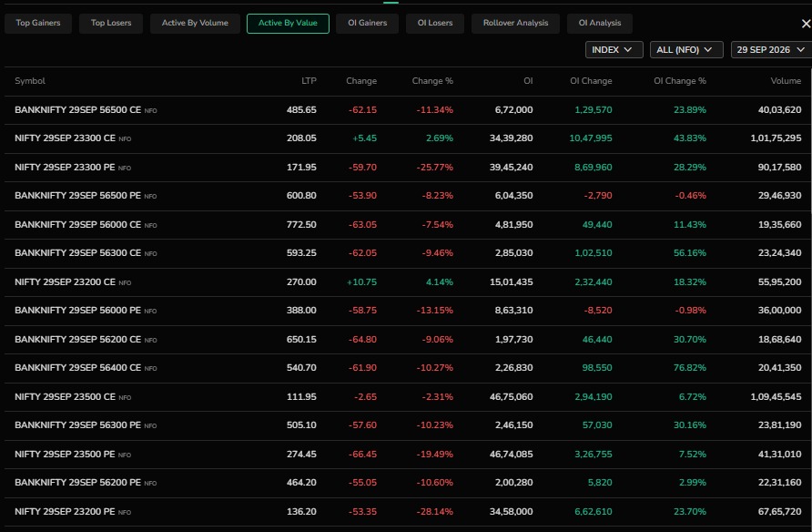Select BANKNIFTY 29SEP 56200 PE row
The image size is (812, 532).
pyautogui.click(x=408, y=483)
